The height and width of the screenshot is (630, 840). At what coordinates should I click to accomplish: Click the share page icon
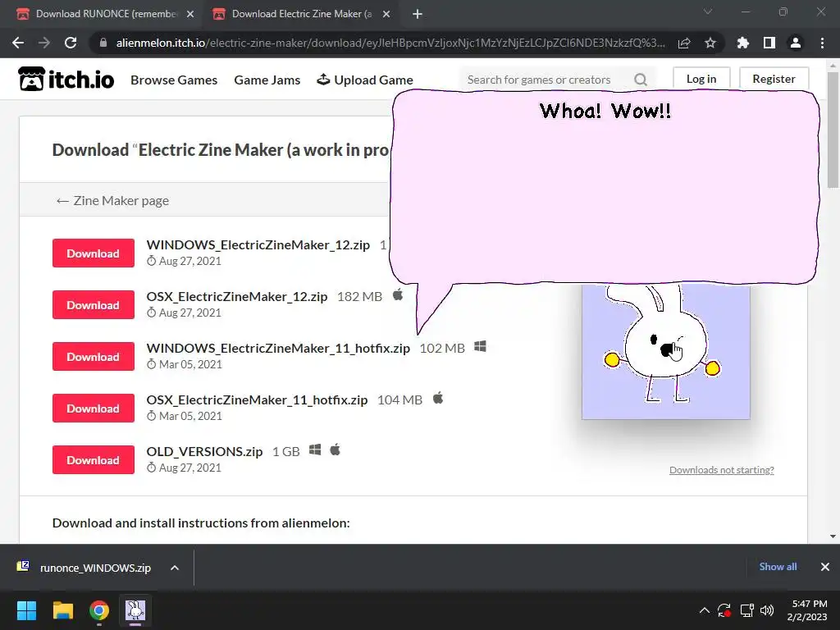(684, 43)
